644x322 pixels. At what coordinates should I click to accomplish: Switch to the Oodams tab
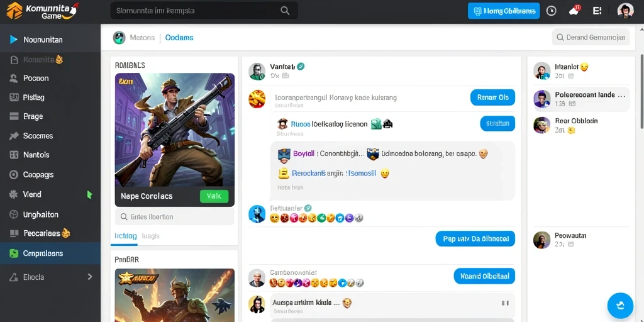[179, 38]
